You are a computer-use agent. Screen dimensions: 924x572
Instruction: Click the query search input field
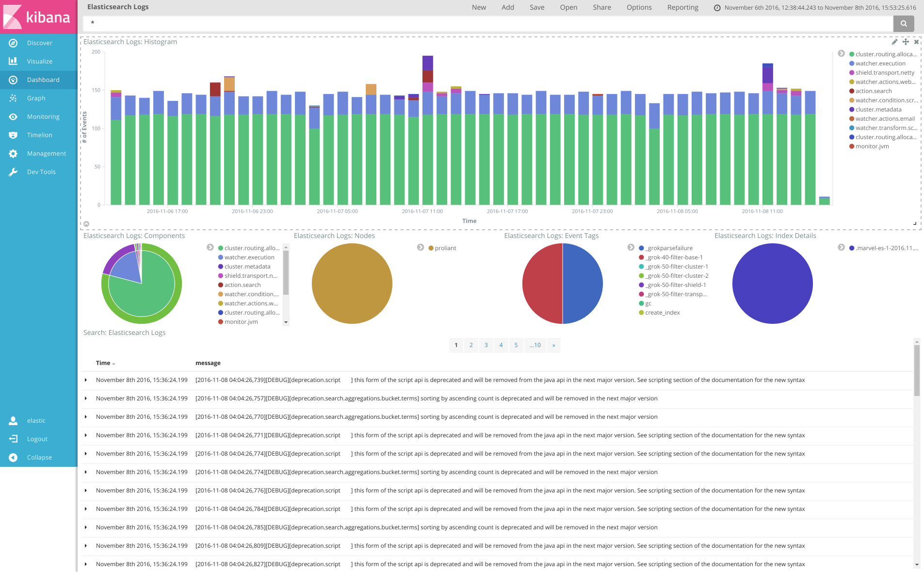[x=487, y=23]
